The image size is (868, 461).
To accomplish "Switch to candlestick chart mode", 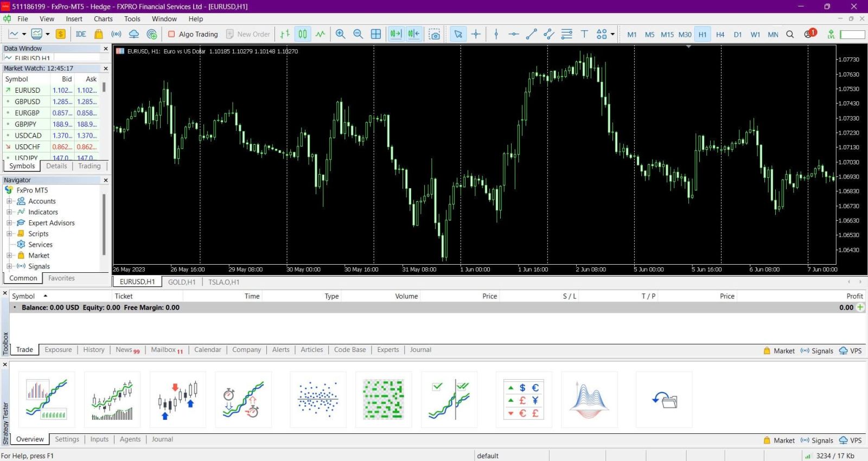I will coord(303,34).
